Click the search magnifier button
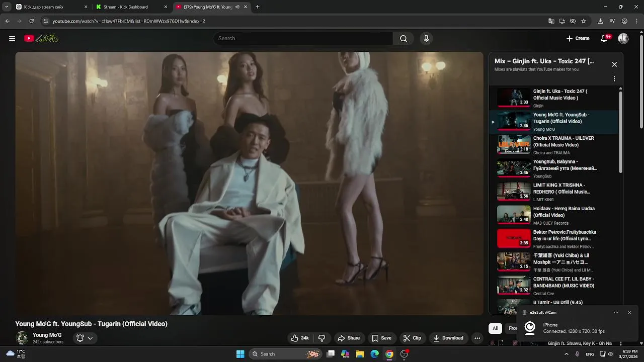 tap(404, 38)
